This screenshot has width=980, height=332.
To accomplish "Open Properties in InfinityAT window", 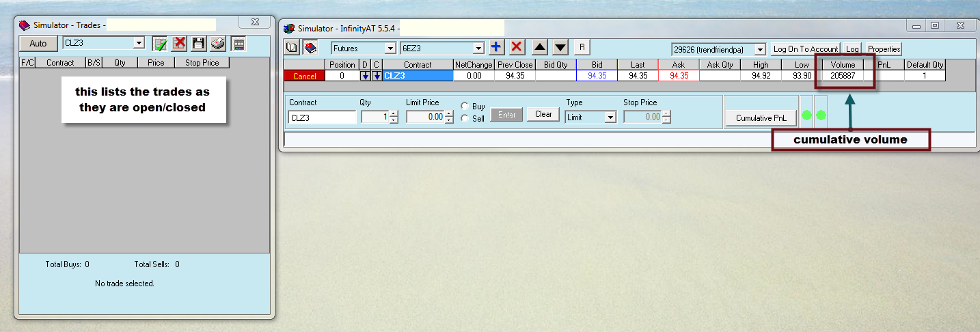I will (884, 49).
